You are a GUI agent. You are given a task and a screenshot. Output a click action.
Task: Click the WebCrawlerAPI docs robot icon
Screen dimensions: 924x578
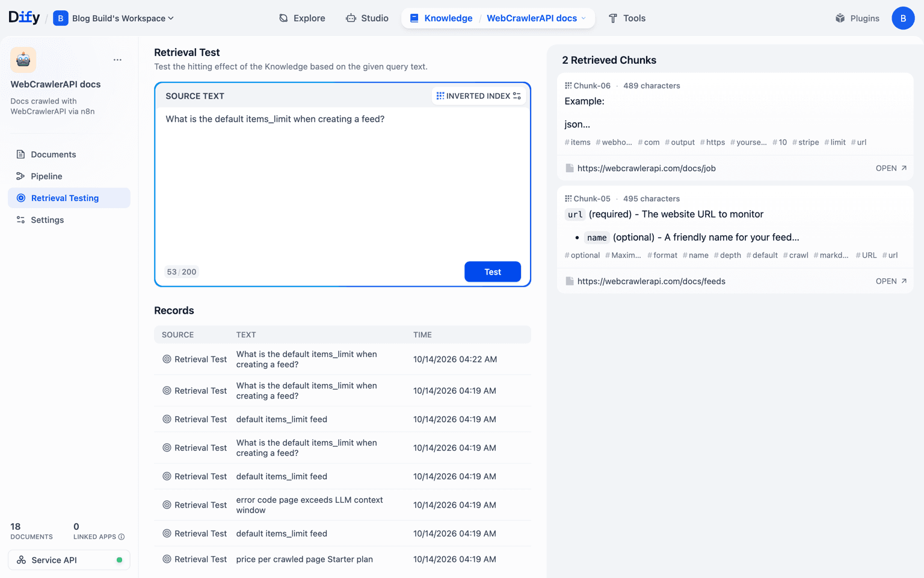tap(23, 60)
